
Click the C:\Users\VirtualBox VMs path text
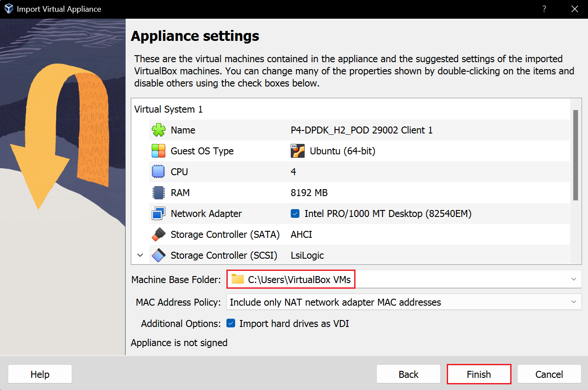[x=299, y=280]
